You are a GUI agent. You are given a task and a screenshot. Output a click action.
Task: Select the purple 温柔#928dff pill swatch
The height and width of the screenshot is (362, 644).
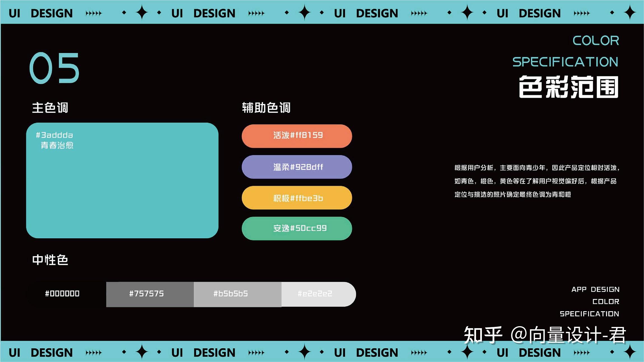pos(297,167)
